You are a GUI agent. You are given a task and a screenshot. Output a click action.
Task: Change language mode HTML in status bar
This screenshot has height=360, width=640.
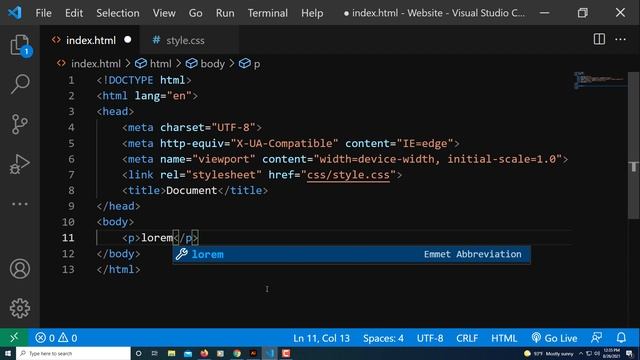pyautogui.click(x=504, y=338)
